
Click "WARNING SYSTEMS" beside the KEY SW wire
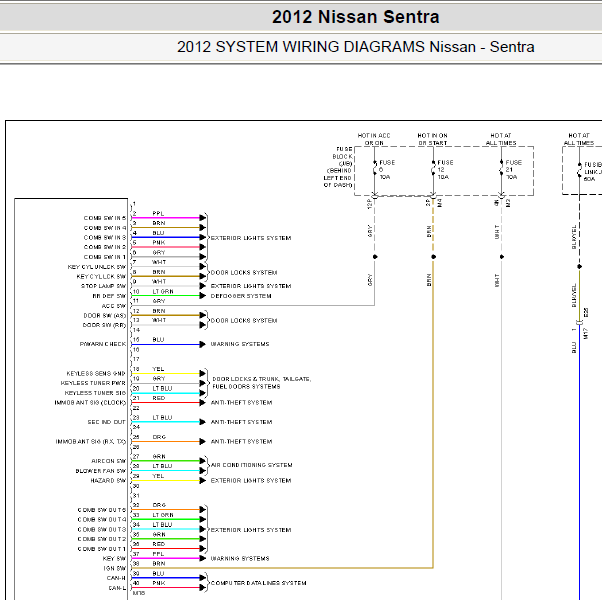240,559
